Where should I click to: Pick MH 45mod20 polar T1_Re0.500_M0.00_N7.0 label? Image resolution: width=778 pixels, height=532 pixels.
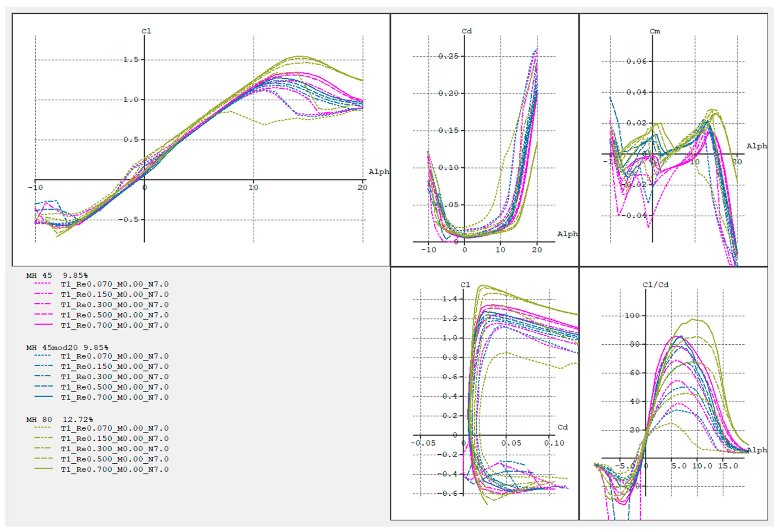(115, 387)
